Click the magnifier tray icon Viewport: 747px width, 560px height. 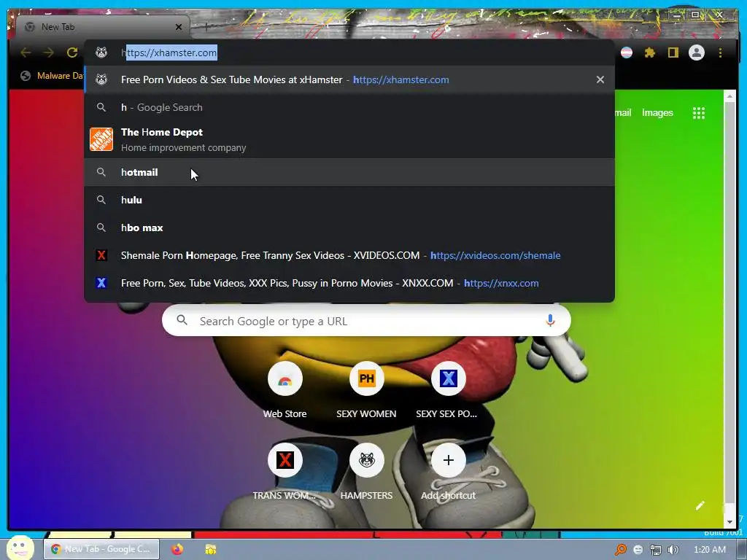click(x=621, y=550)
